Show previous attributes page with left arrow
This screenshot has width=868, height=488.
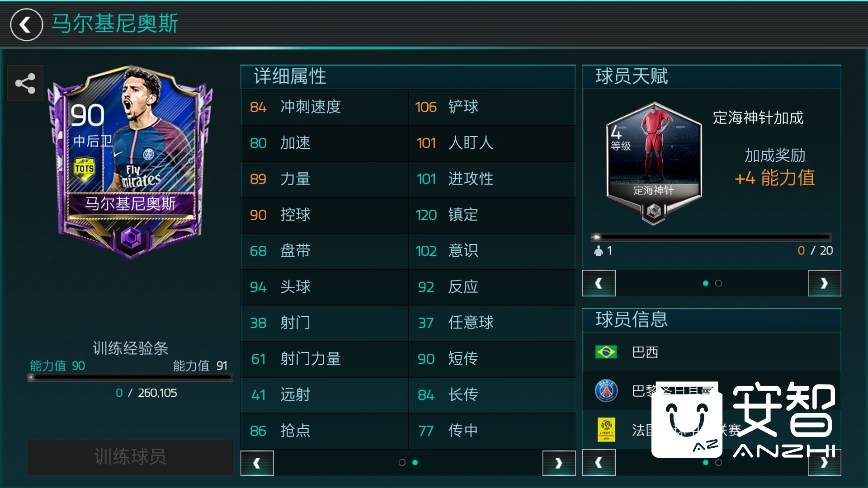click(257, 463)
